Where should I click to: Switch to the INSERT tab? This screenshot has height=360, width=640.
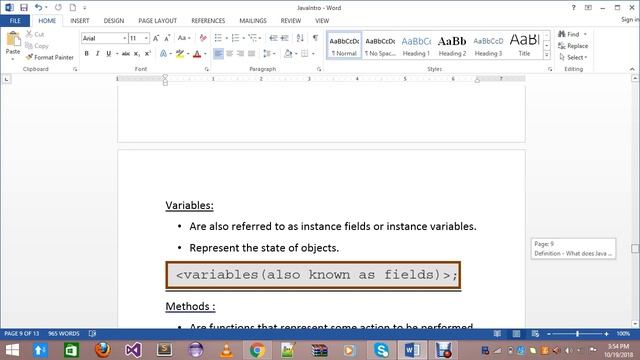pyautogui.click(x=80, y=20)
